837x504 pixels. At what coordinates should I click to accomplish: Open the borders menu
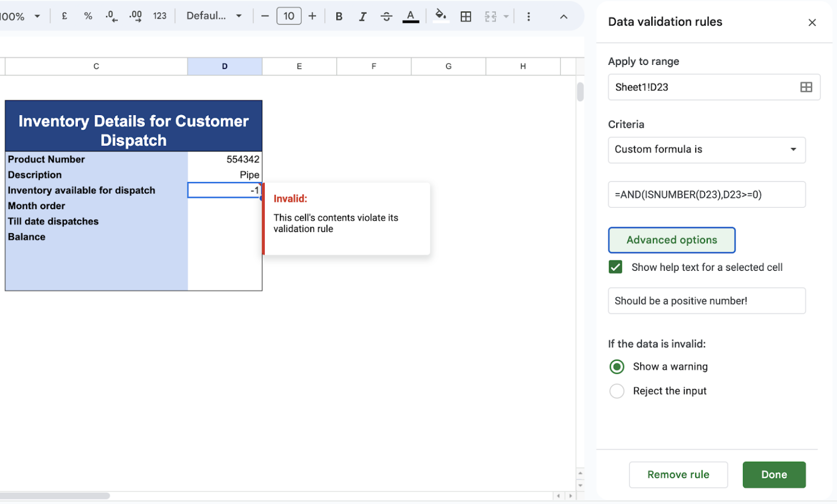pyautogui.click(x=465, y=16)
